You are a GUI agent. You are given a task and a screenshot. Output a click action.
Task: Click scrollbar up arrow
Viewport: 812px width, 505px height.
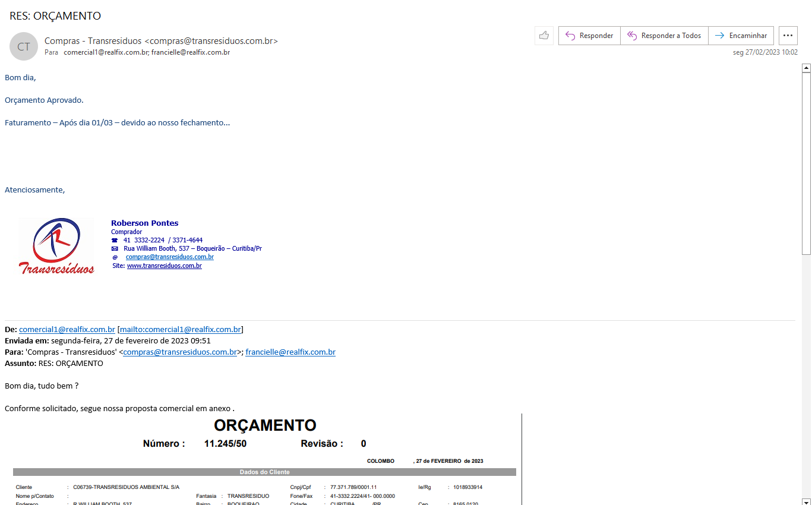pyautogui.click(x=806, y=68)
